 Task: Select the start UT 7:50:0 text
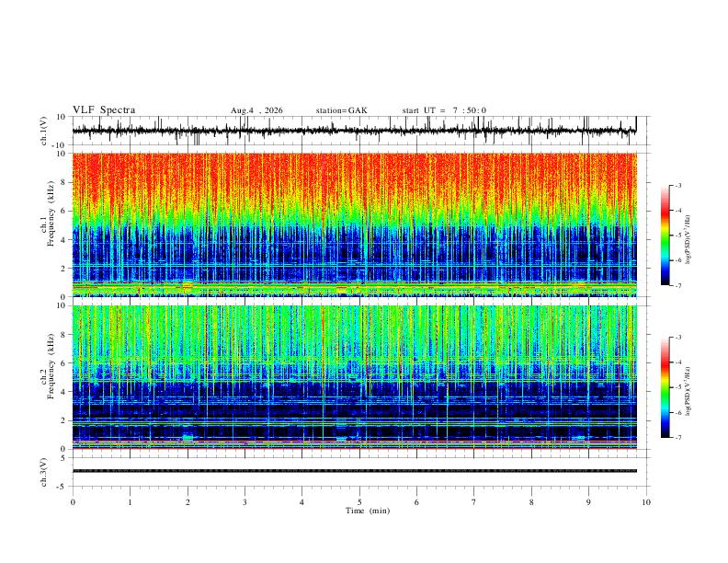pos(444,110)
